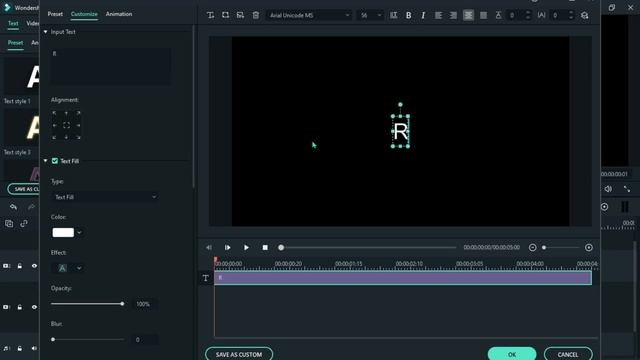Click the undo arrow in main window
The width and height of the screenshot is (640, 360).
point(13,207)
